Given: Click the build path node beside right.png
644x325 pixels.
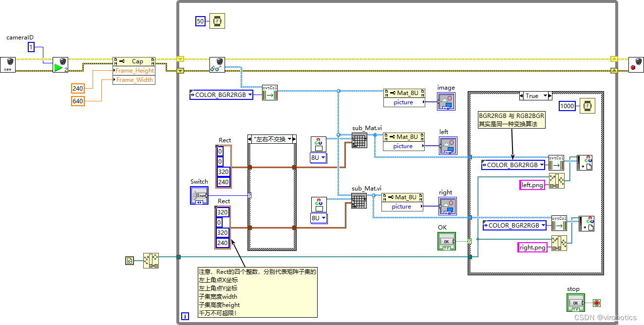Looking at the screenshot, I should click(x=559, y=243).
